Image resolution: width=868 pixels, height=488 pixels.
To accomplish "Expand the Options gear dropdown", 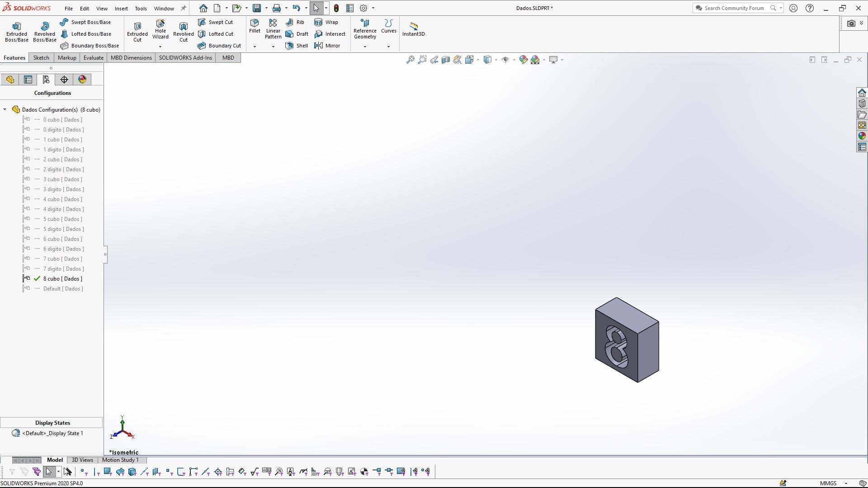I will [x=373, y=8].
